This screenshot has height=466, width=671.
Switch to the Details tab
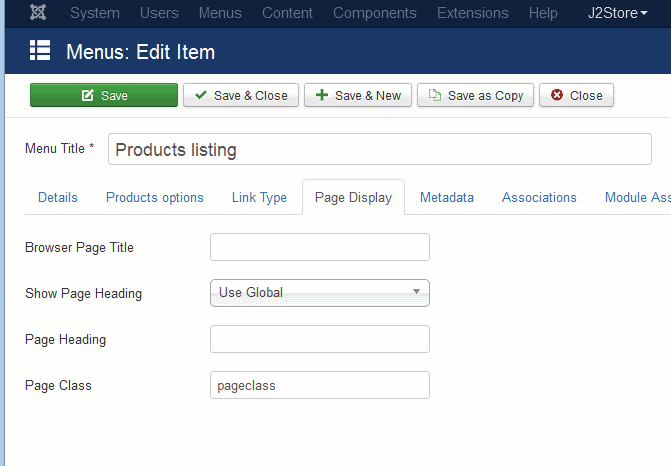pos(58,197)
